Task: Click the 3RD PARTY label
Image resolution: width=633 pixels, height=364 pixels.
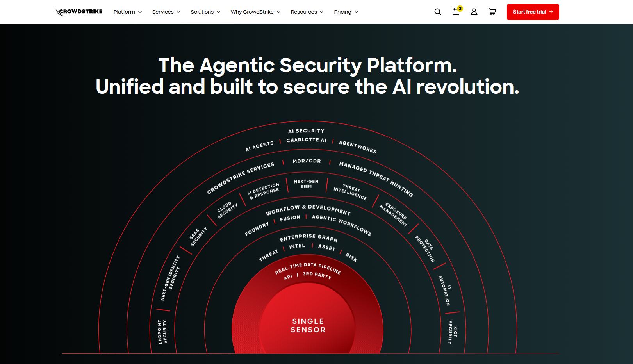Action: tap(317, 275)
